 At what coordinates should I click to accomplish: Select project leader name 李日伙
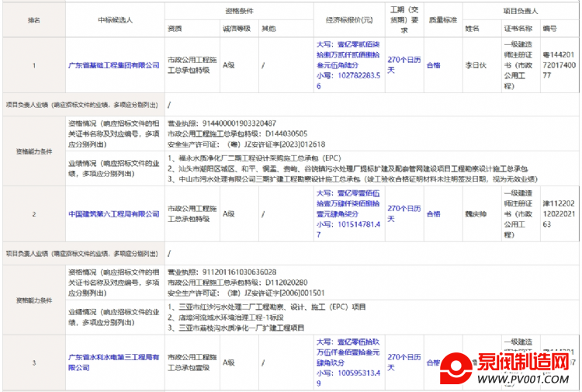(x=476, y=65)
